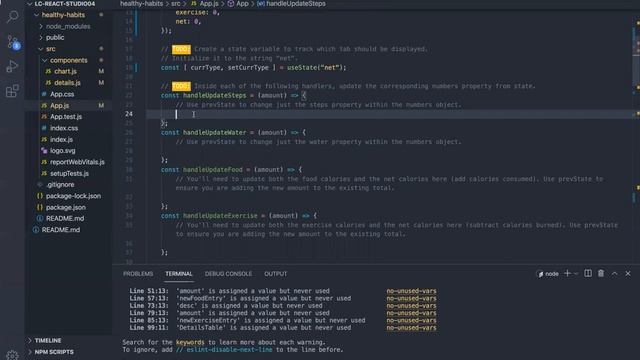Open index.js file
Screen dimensions: 640x360
[x=61, y=140]
